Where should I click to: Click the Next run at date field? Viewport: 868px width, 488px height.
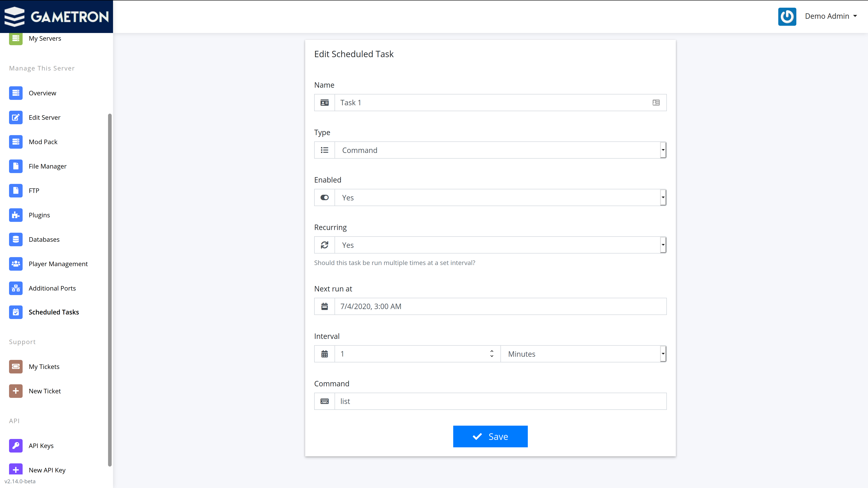[500, 307]
